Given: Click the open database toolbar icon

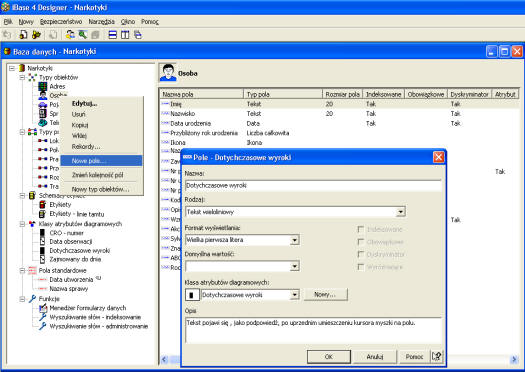Looking at the screenshot, I should [36, 34].
